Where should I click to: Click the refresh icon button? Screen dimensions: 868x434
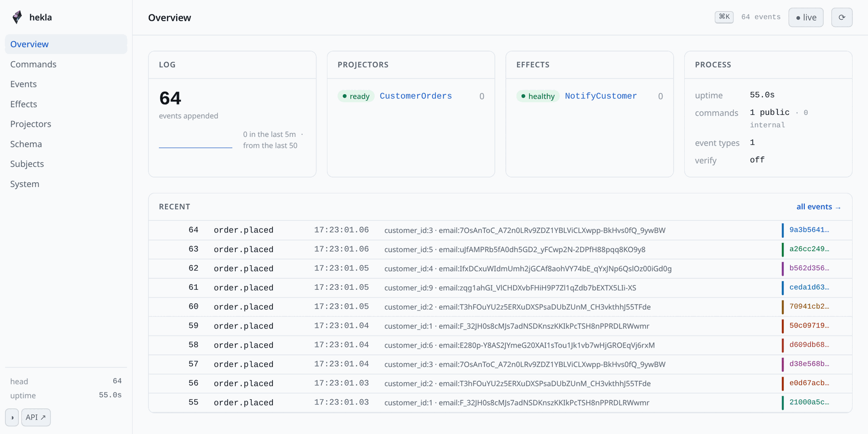(x=841, y=17)
